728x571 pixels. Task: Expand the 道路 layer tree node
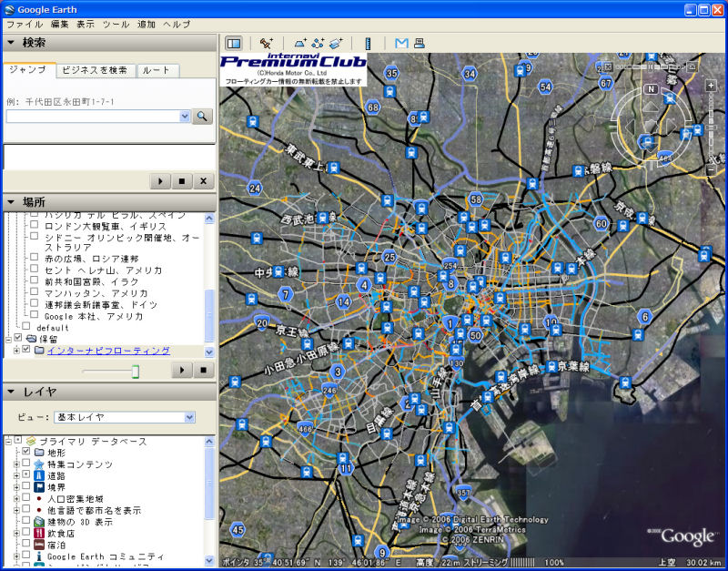tap(16, 475)
